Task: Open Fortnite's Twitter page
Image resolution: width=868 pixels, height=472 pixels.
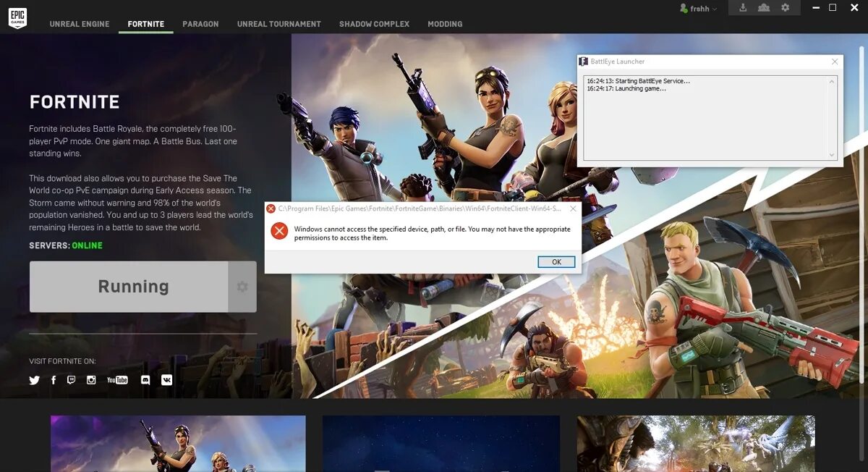Action: (34, 380)
